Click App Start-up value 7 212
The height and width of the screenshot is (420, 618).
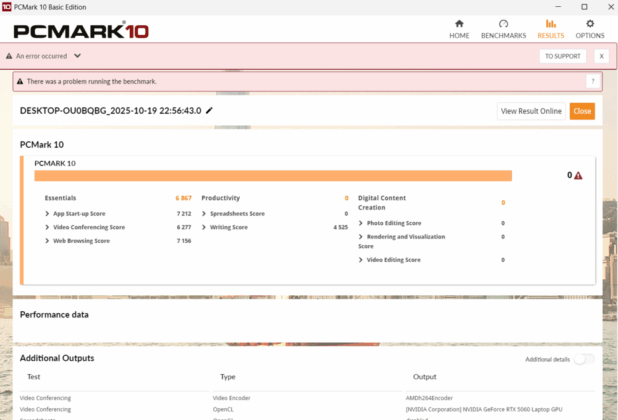184,214
